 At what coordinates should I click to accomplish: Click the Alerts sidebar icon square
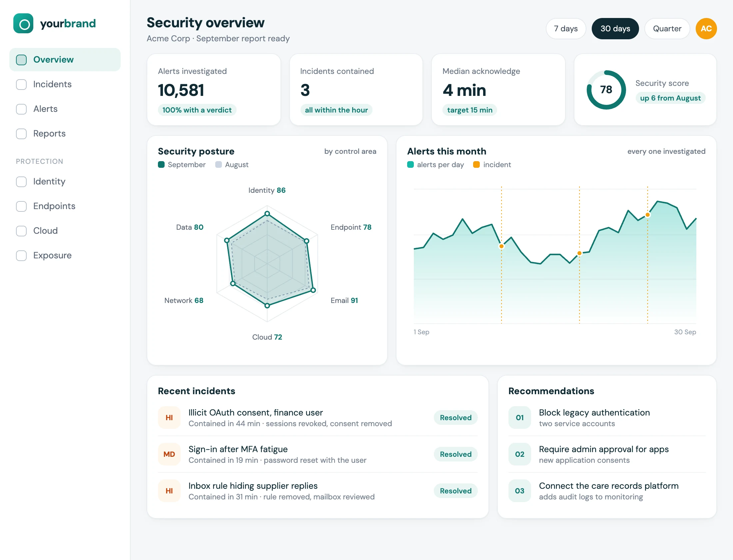[x=21, y=109]
